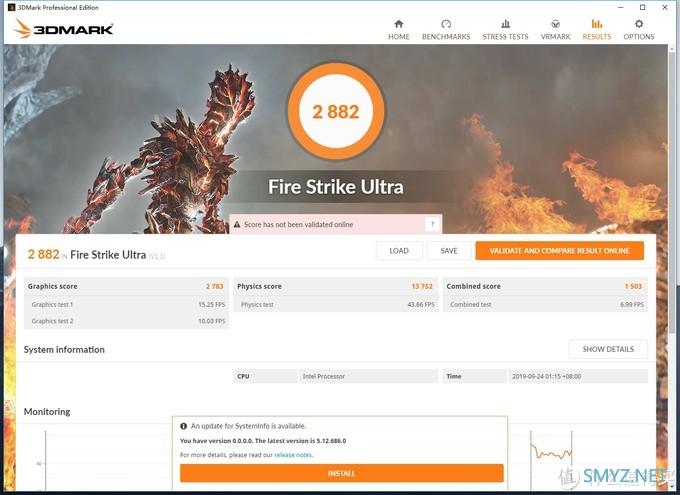Click the 3DMark title bar app icon

coord(11,7)
